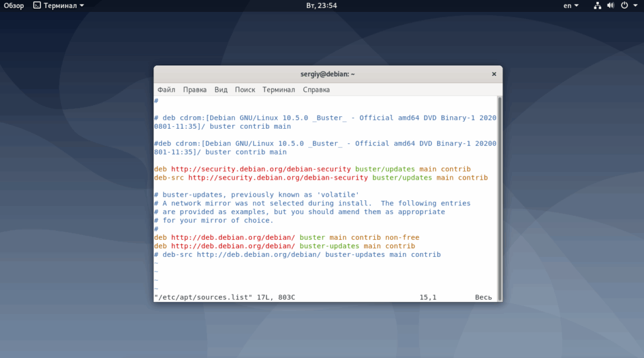Click the sergiy@debian: ~ title bar

[327, 74]
